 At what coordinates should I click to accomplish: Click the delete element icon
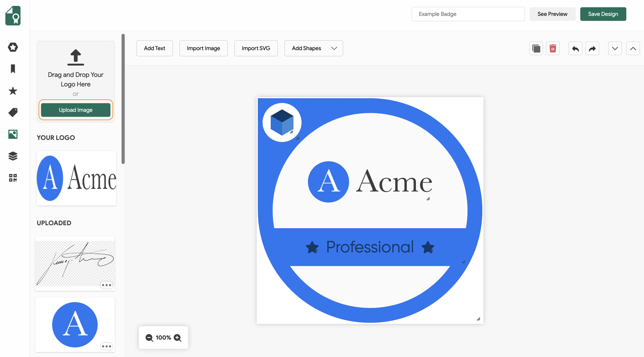coord(553,48)
